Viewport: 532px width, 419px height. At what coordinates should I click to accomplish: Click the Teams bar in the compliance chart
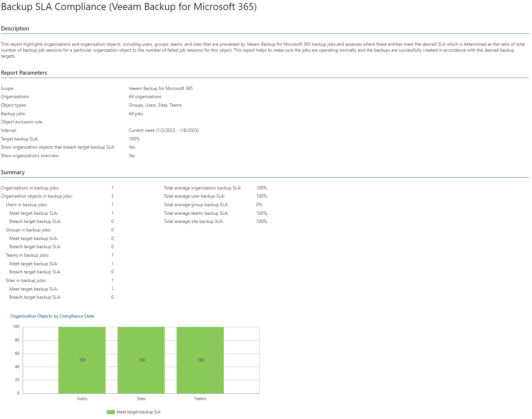(x=200, y=360)
